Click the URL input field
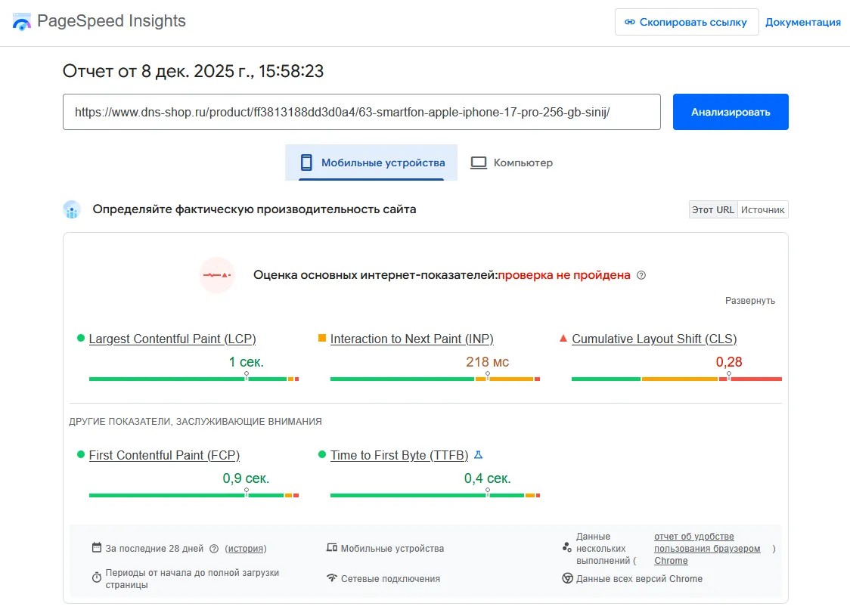 (x=361, y=112)
